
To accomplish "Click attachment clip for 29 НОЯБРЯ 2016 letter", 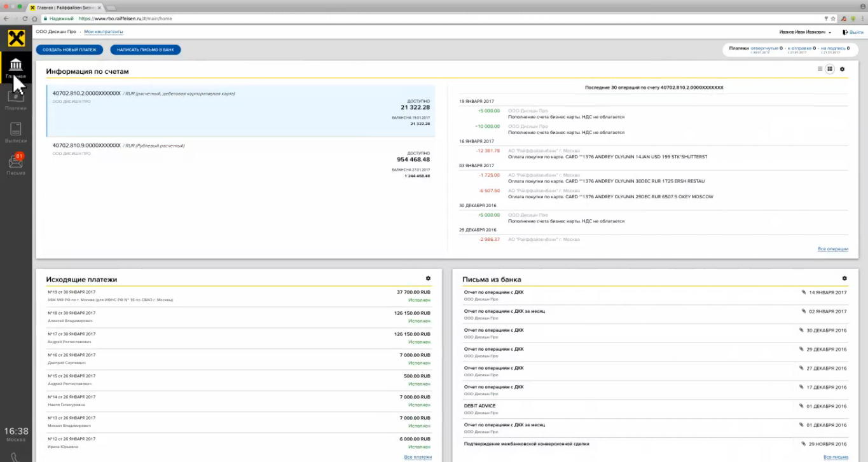I will [804, 444].
